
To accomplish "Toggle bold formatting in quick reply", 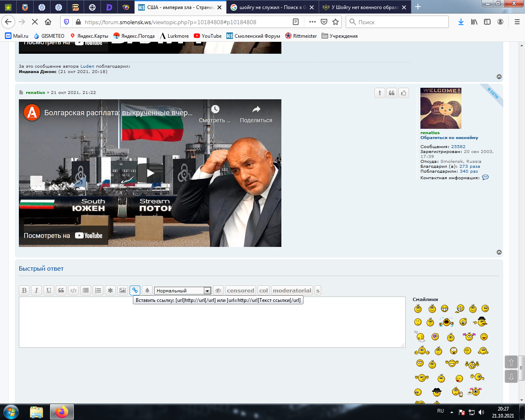I will tap(24, 290).
